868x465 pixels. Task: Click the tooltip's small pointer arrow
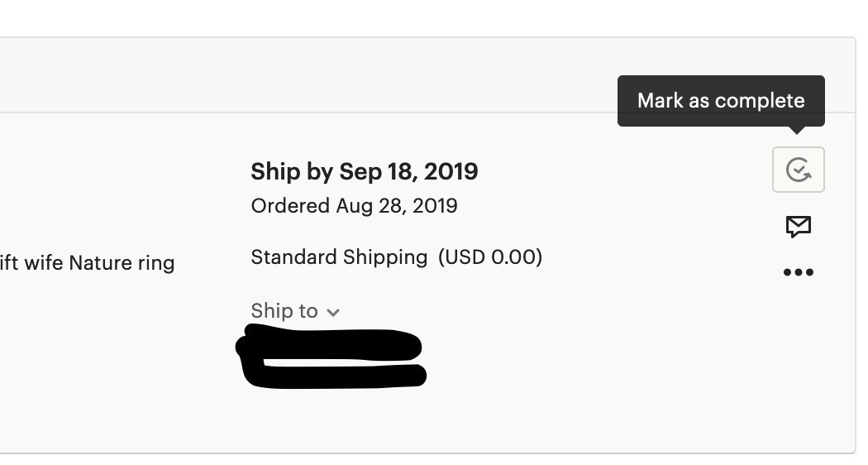(798, 130)
